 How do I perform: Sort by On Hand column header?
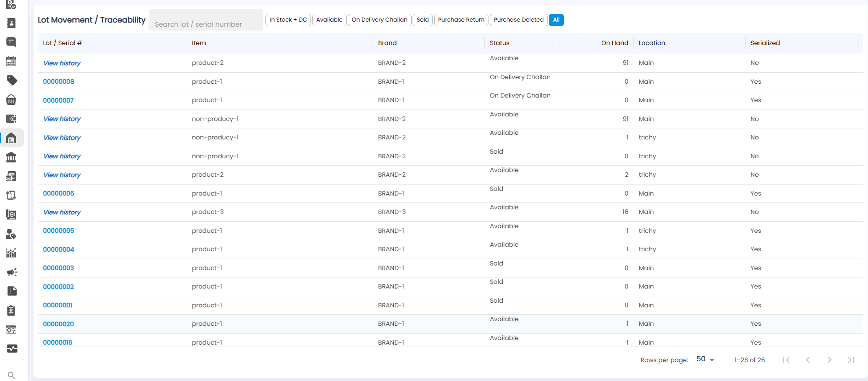tap(615, 43)
